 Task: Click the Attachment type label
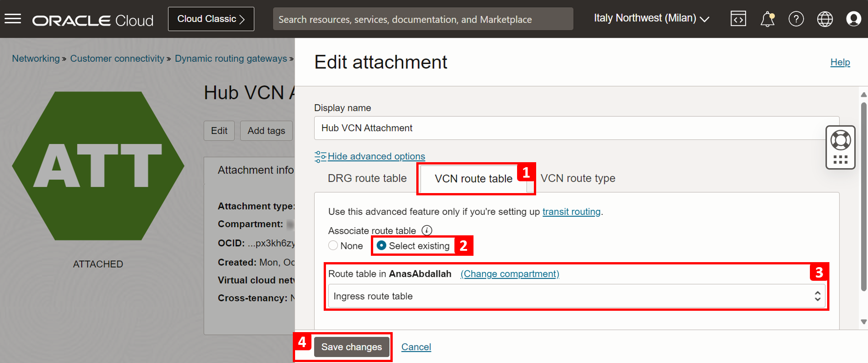256,206
